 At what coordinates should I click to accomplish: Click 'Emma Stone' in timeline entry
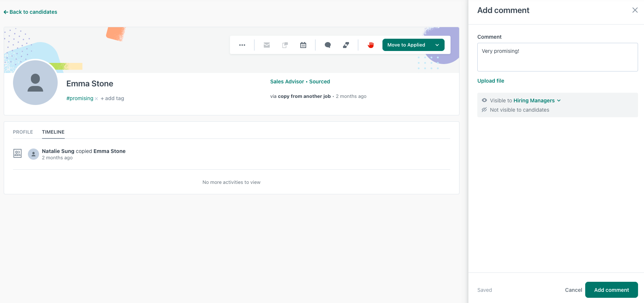coord(109,151)
